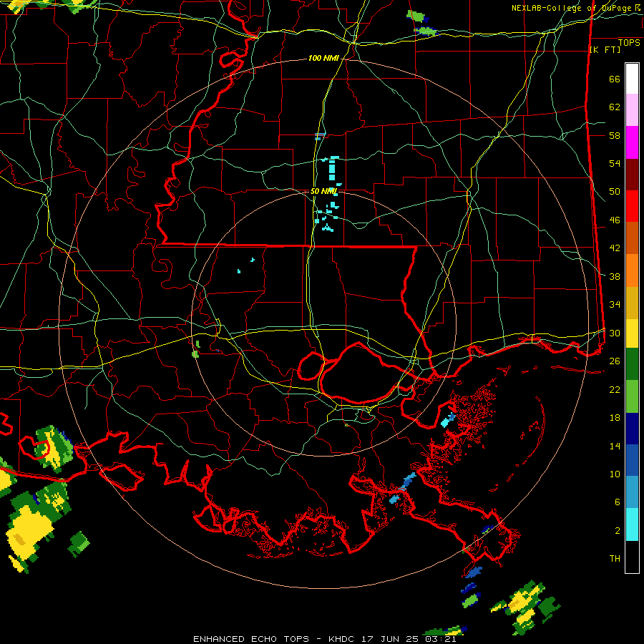Pick the bright orange legend swatch
The width and height of the screenshot is (644, 644).
[x=632, y=270]
